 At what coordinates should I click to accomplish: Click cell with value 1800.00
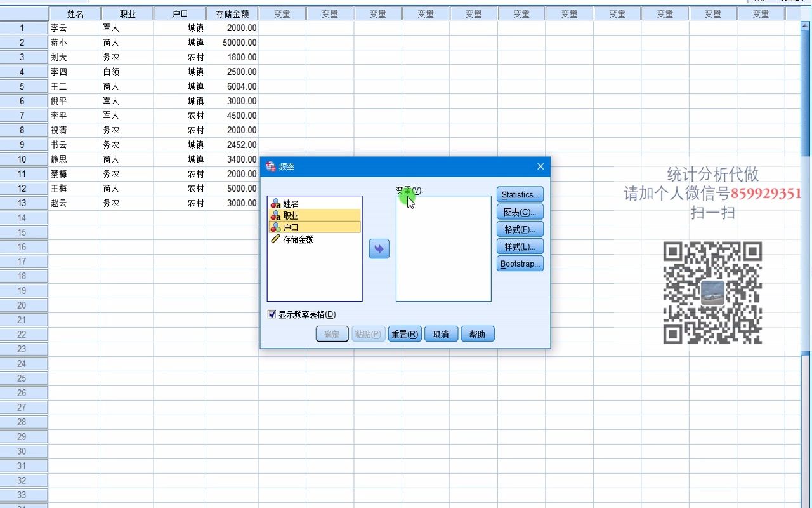(232, 57)
